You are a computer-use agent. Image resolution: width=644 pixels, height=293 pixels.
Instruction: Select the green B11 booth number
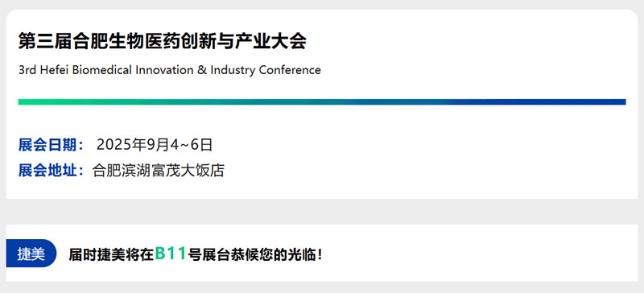(171, 254)
